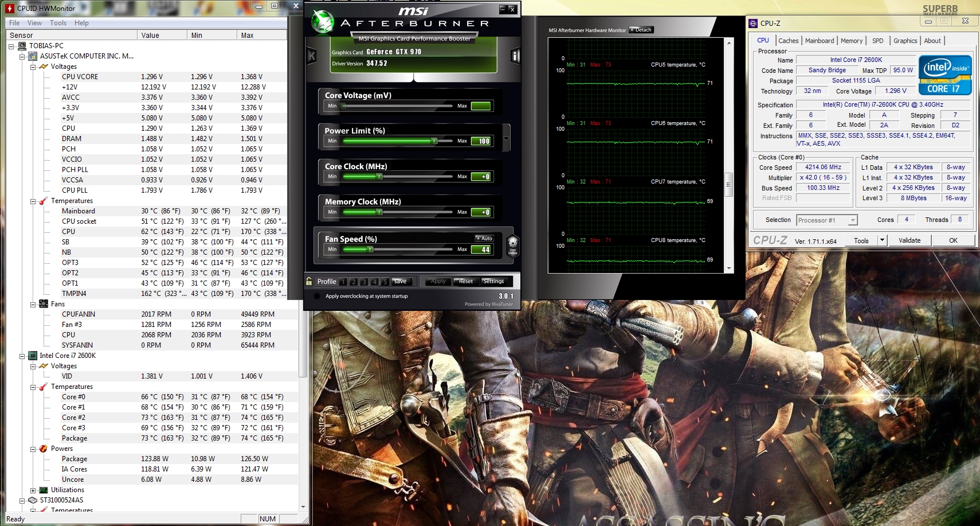Click the Fan Speed slider handle
Screen dimensions: 980x526
point(370,249)
